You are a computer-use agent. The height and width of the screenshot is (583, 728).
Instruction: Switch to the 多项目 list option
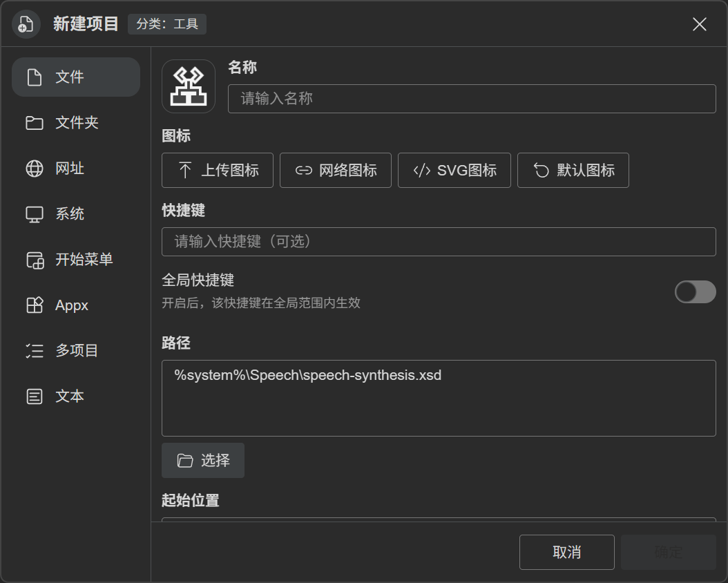(76, 350)
